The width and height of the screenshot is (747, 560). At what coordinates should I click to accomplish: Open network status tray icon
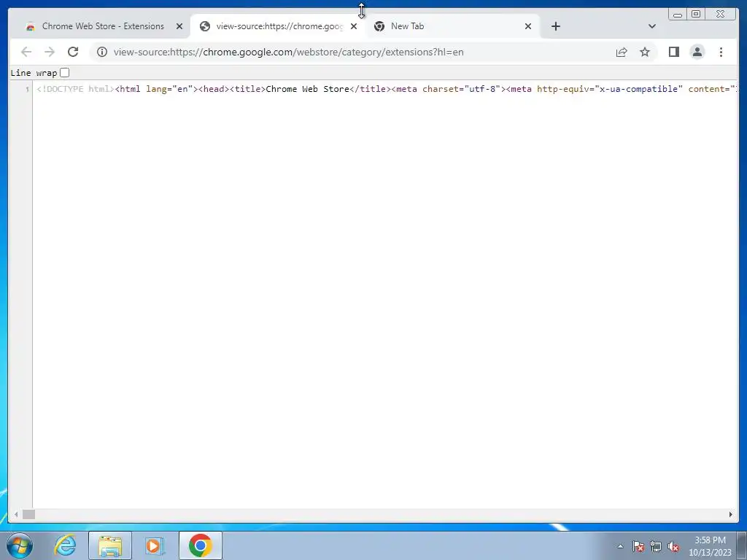(656, 546)
